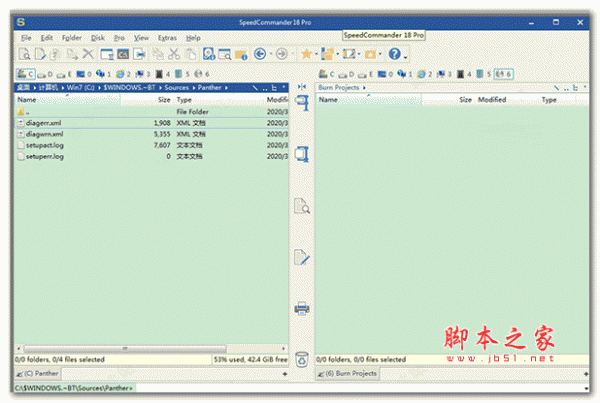
Task: Click the view icon in the middle bar
Action: coord(302,206)
